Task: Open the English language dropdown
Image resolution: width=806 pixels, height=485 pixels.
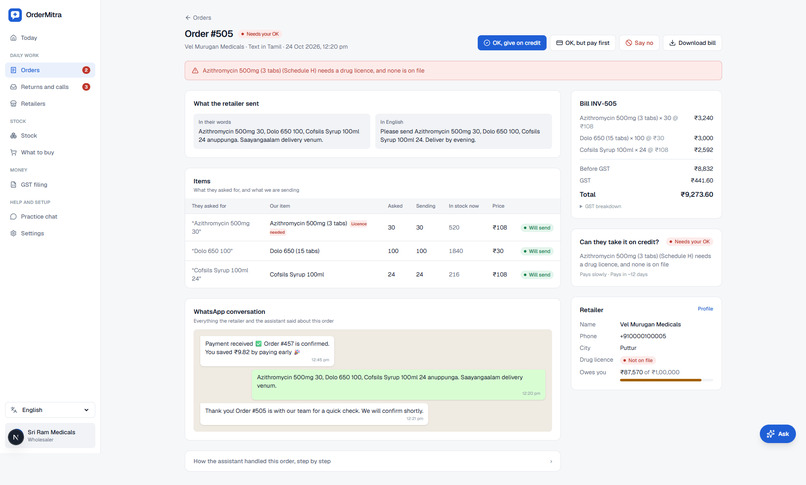Action: (x=50, y=410)
